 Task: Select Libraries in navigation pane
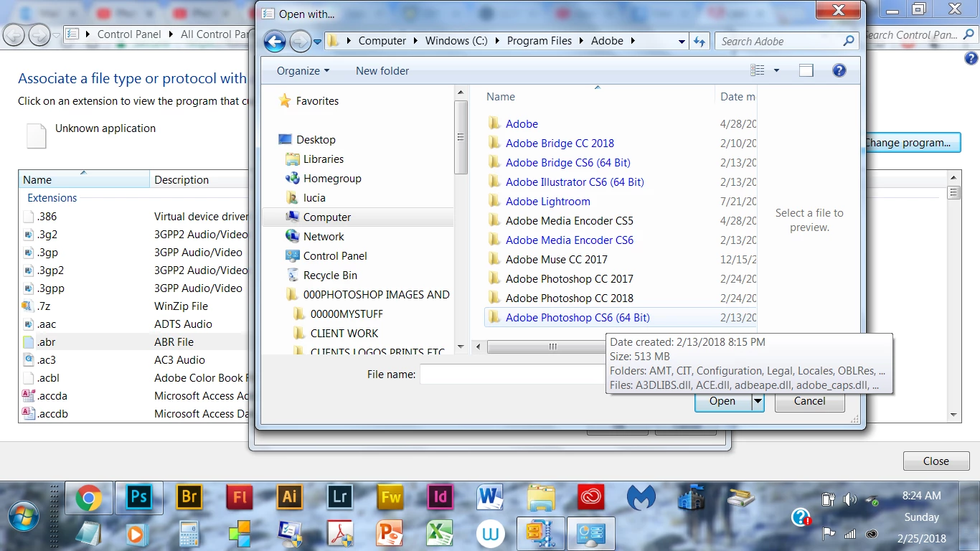pos(324,159)
